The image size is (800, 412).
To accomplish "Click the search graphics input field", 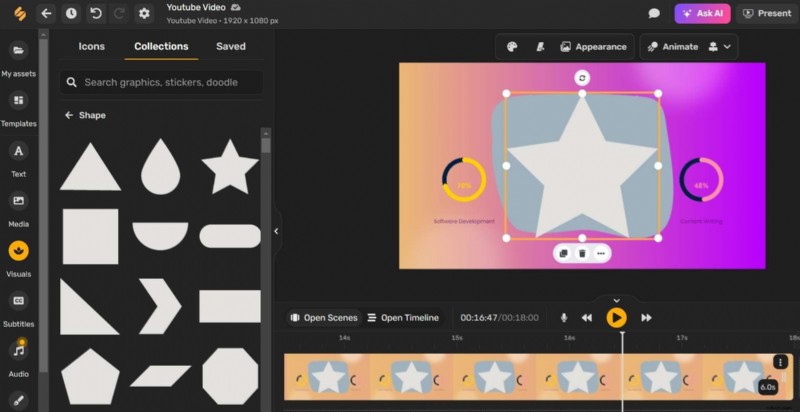I will point(170,82).
